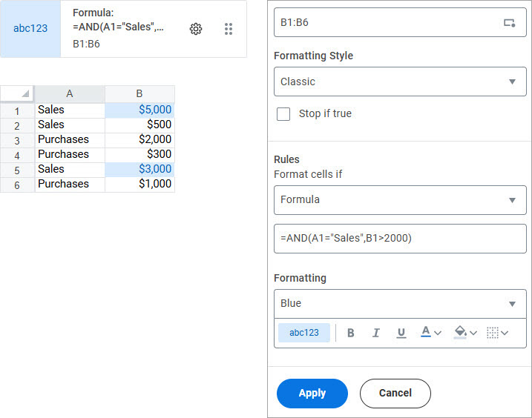Click the abc123 format preview in Formatting

click(x=304, y=333)
